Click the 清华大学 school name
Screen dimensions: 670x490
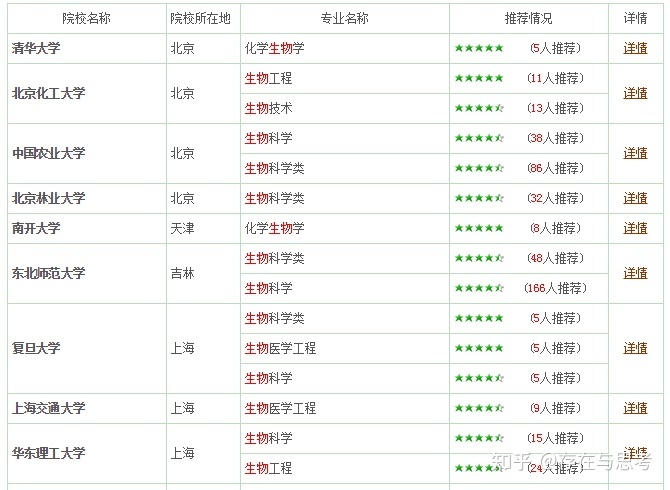pos(36,48)
